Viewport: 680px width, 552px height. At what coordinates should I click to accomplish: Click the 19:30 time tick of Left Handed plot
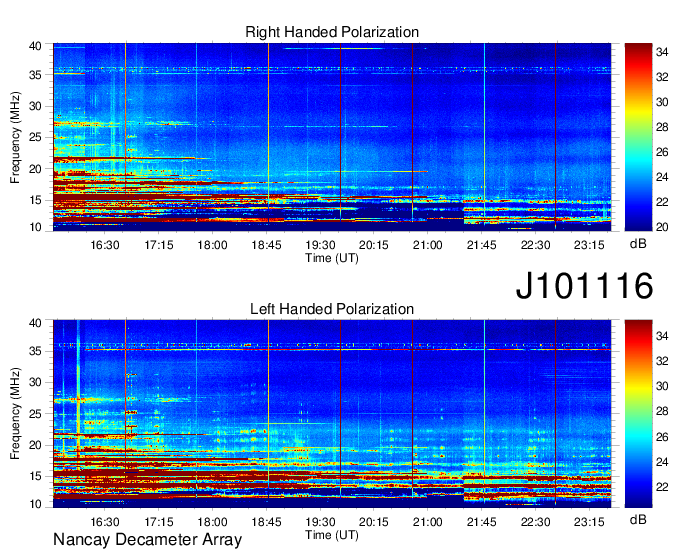(x=320, y=522)
